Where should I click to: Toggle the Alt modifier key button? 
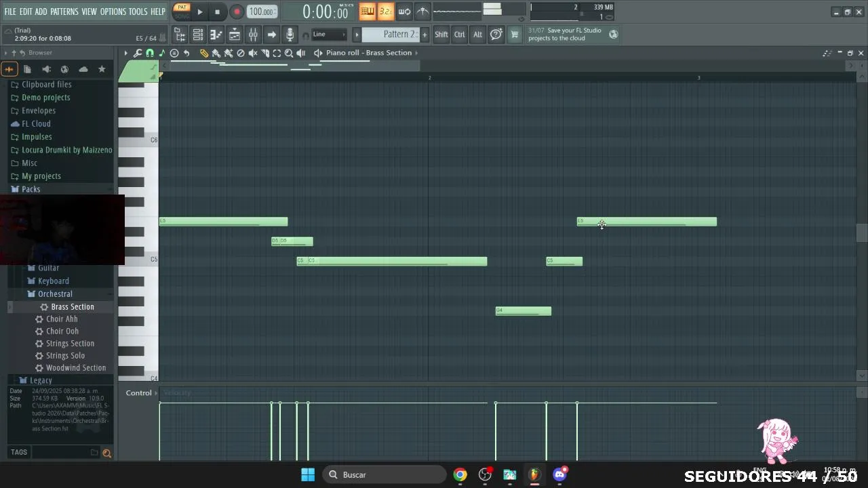(478, 35)
